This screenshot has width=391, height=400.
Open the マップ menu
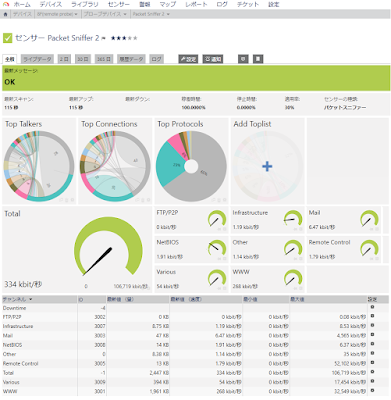click(168, 4)
